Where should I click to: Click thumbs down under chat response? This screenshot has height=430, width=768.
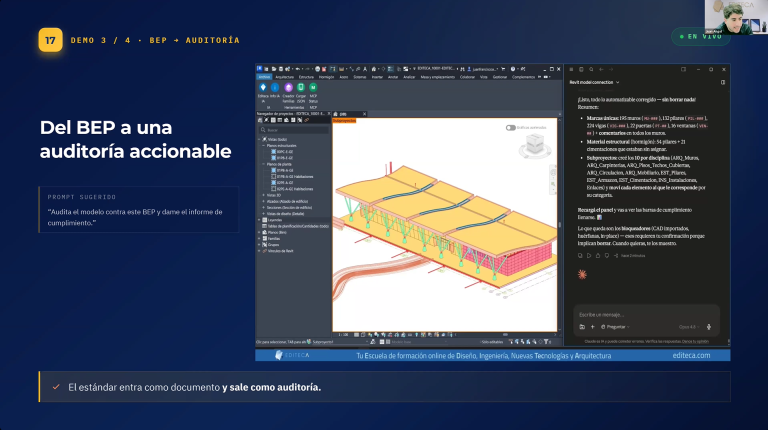(606, 256)
